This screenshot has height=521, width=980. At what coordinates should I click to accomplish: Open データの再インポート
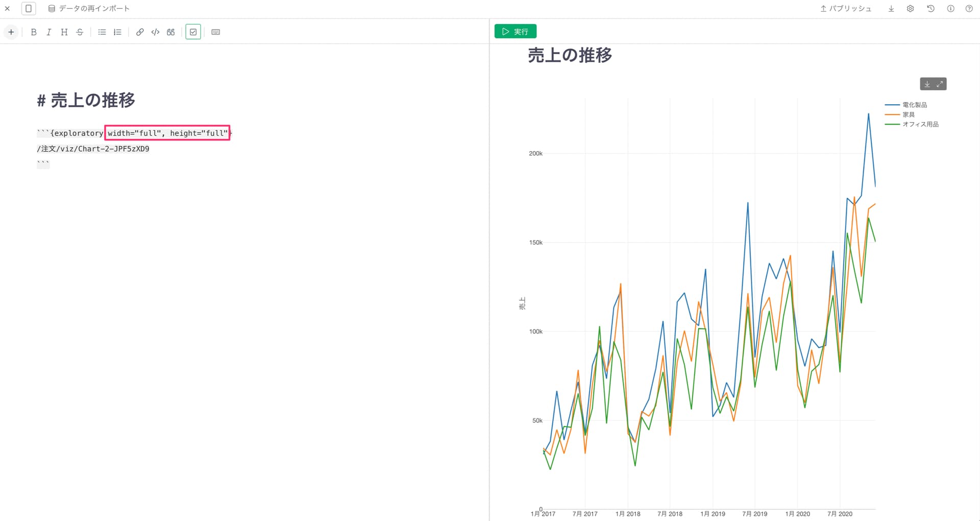89,9
